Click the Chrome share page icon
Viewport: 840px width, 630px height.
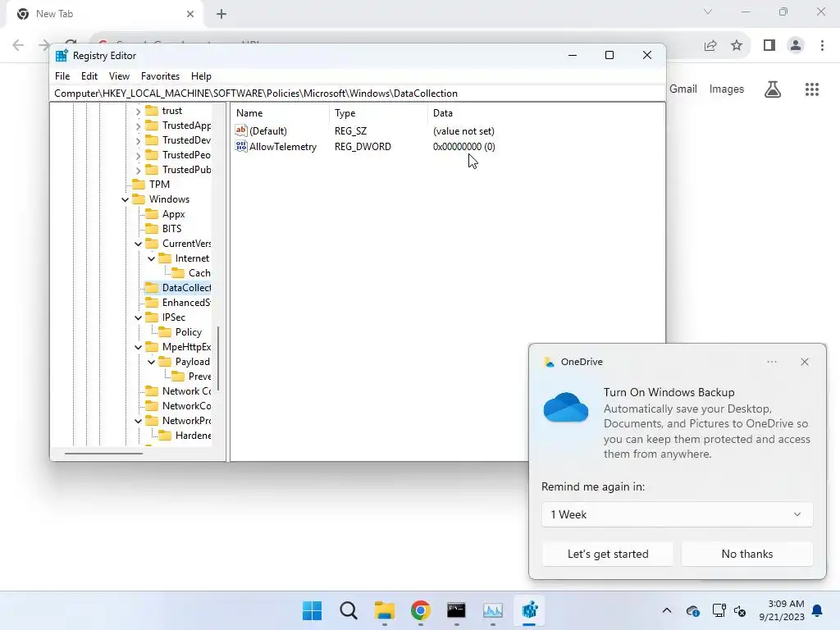[710, 46]
